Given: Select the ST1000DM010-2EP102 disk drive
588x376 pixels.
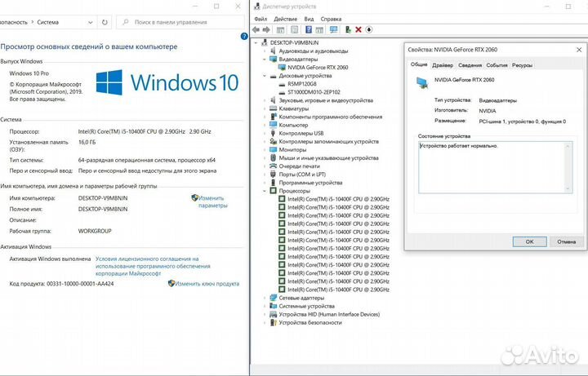Looking at the screenshot, I should pyautogui.click(x=314, y=92).
